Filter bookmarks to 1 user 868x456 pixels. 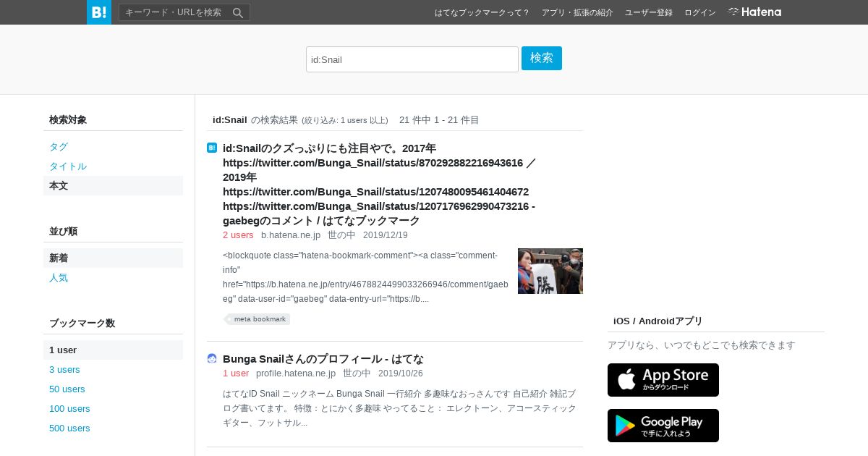[113, 350]
